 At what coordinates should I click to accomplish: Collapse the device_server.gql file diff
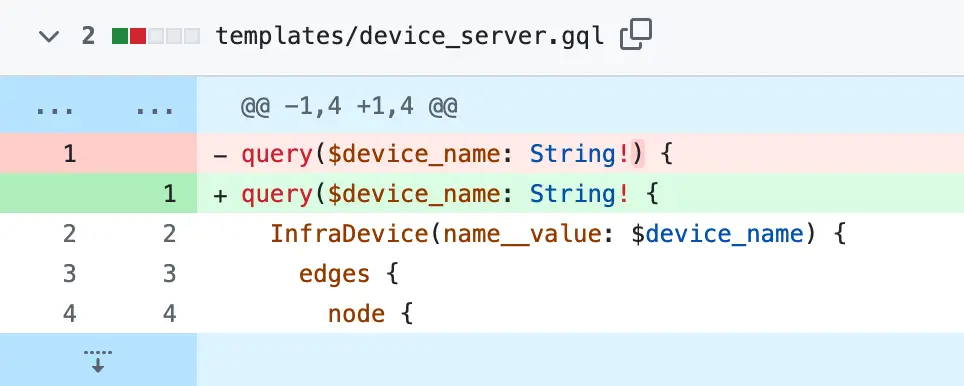(x=49, y=37)
